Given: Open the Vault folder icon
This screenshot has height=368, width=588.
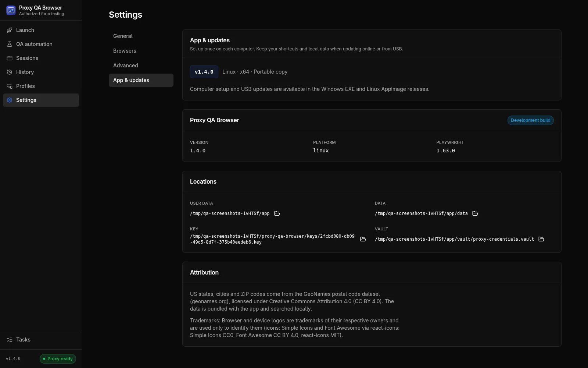Looking at the screenshot, I should [541, 239].
